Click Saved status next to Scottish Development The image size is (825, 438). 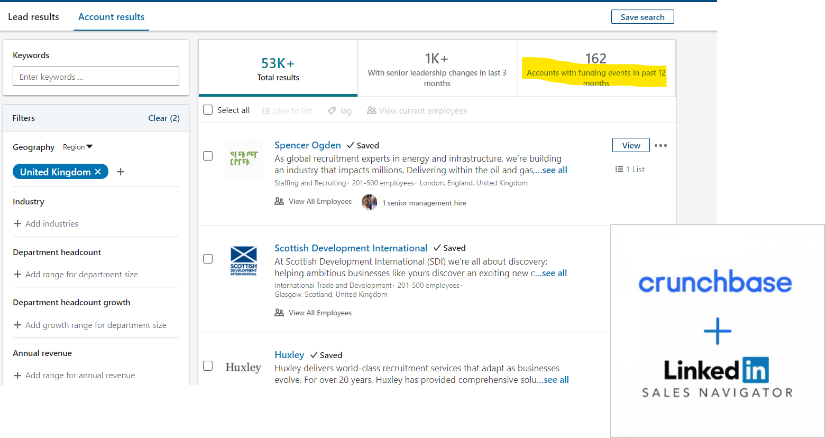click(x=449, y=248)
